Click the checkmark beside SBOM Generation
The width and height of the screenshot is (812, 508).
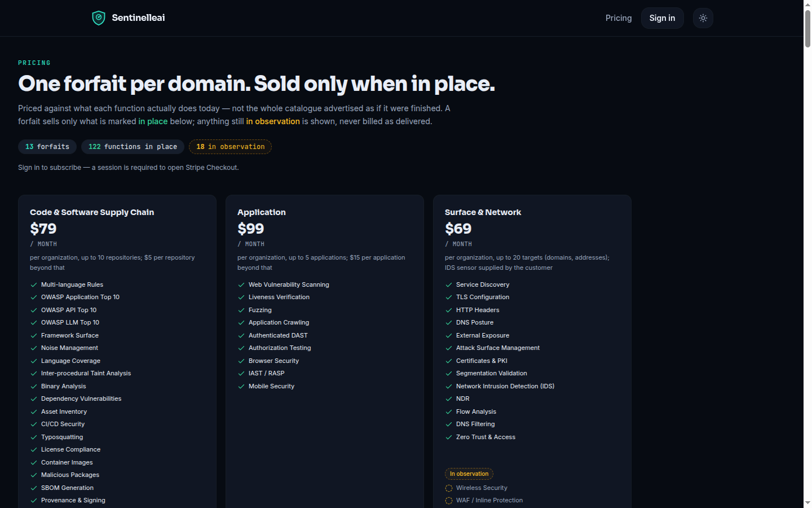(34, 488)
